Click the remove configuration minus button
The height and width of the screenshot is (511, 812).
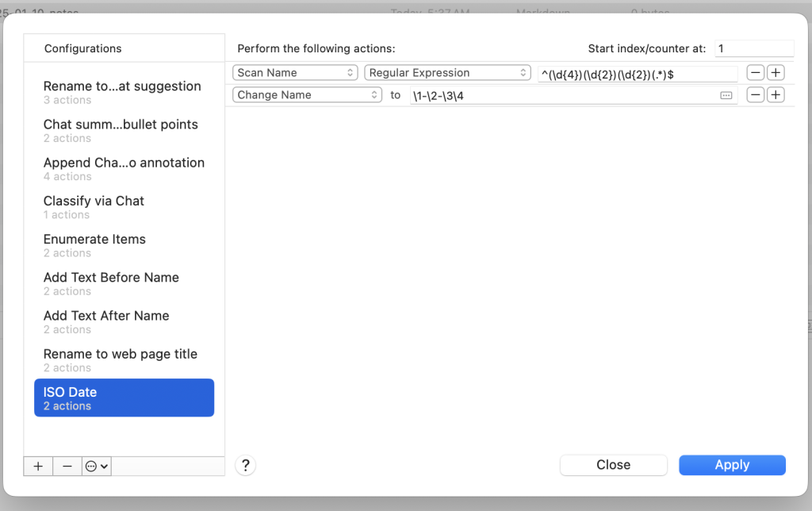click(x=67, y=466)
